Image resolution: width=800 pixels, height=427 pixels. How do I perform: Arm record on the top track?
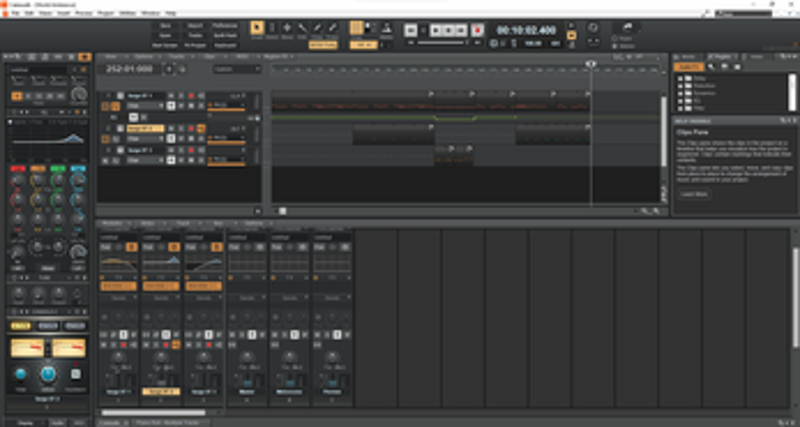click(x=191, y=95)
